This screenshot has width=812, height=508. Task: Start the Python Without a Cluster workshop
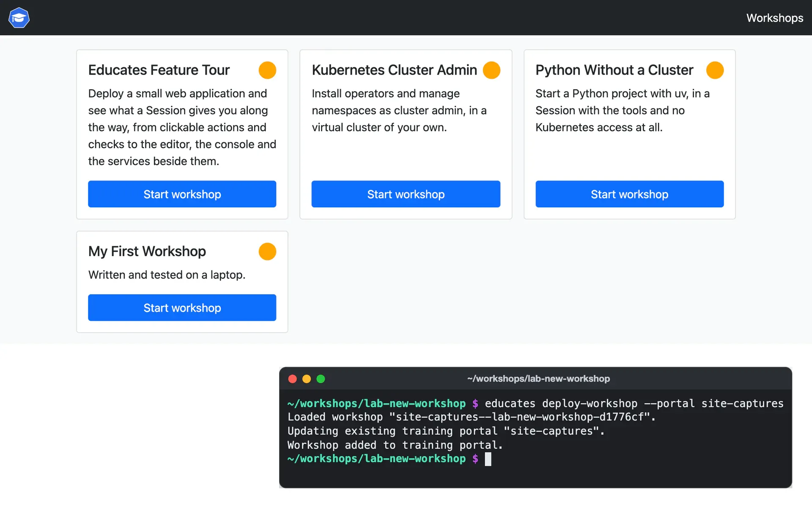click(x=629, y=194)
